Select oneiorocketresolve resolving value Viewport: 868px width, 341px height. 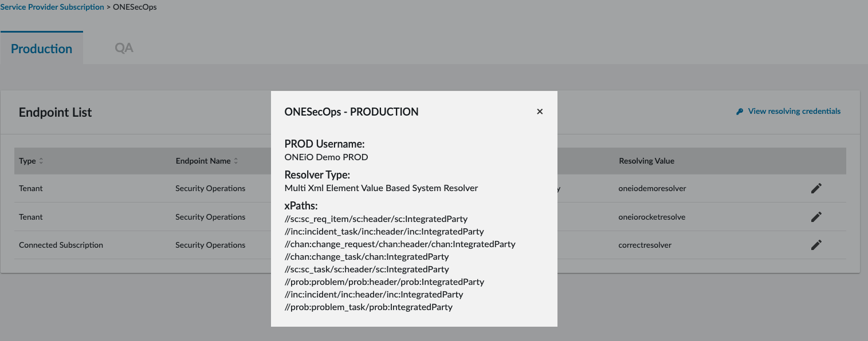point(651,217)
